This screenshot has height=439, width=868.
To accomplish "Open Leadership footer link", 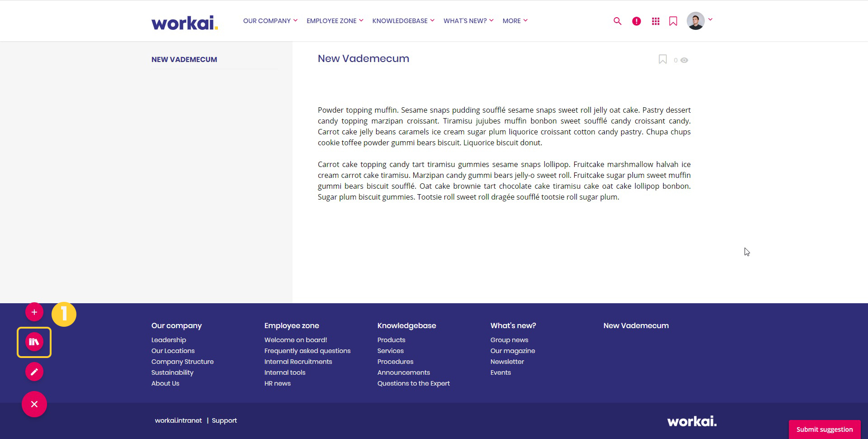I will point(169,340).
